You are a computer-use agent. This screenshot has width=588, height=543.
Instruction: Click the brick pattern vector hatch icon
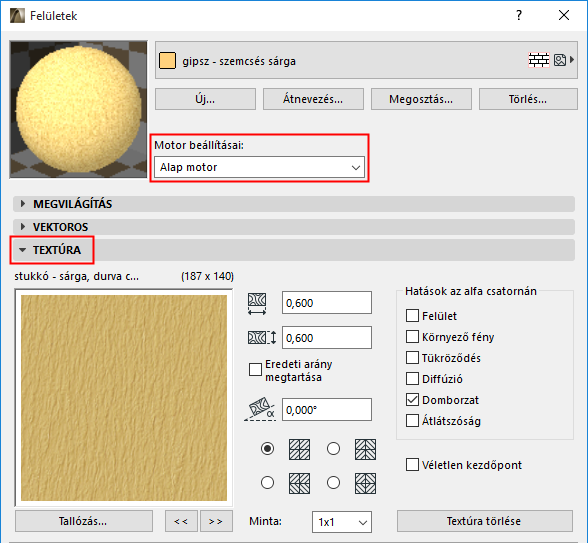tap(539, 60)
